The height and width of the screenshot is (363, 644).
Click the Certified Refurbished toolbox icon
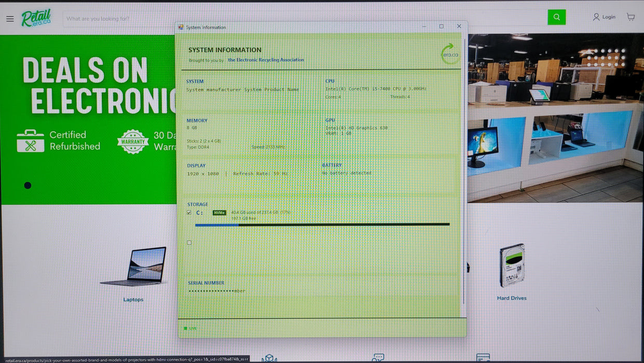[31, 141]
